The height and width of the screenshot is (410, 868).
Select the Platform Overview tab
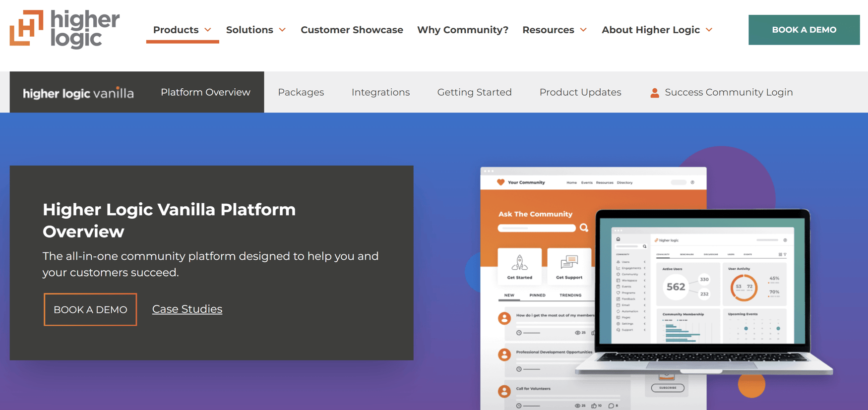pyautogui.click(x=205, y=92)
